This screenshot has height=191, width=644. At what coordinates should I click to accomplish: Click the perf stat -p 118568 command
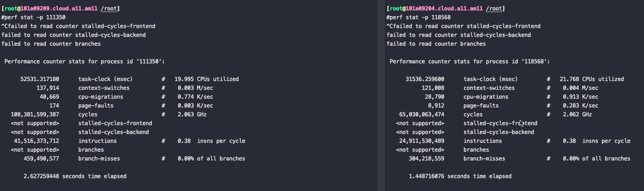pyautogui.click(x=420, y=17)
